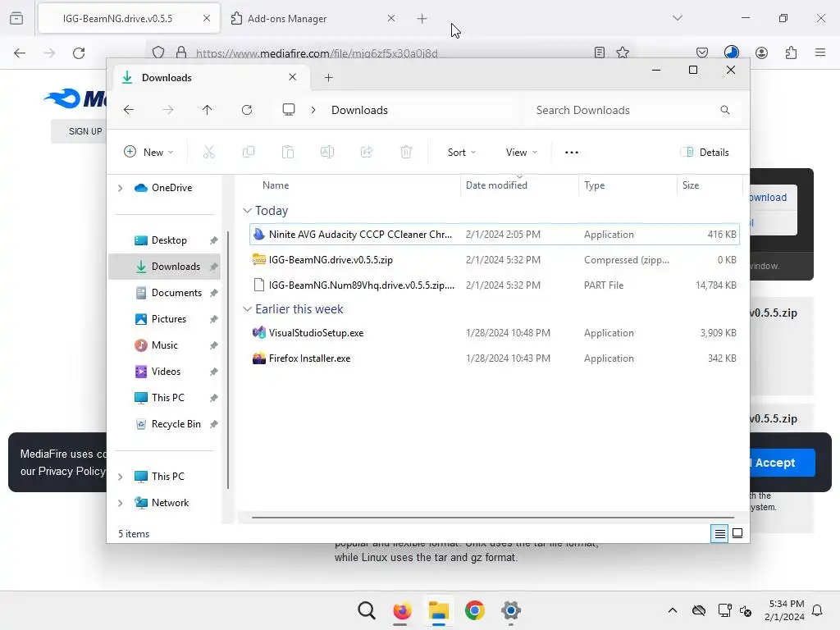
Task: Expand This PC tree node
Action: click(121, 477)
